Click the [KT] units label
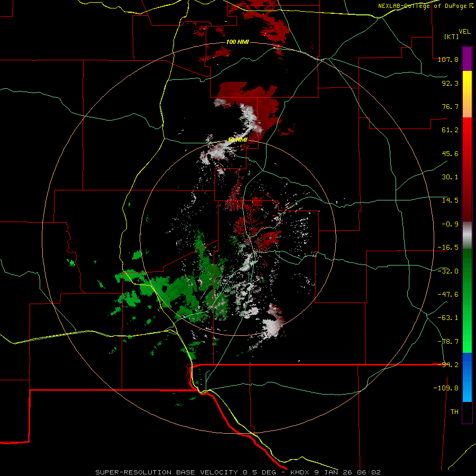This screenshot has height=476, width=476. click(x=451, y=36)
